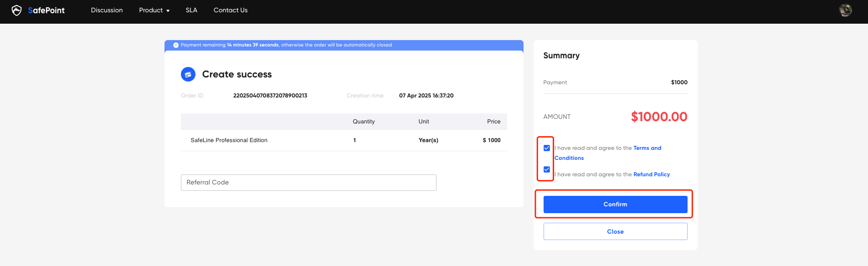Focus the Referral Code input field

click(x=308, y=183)
